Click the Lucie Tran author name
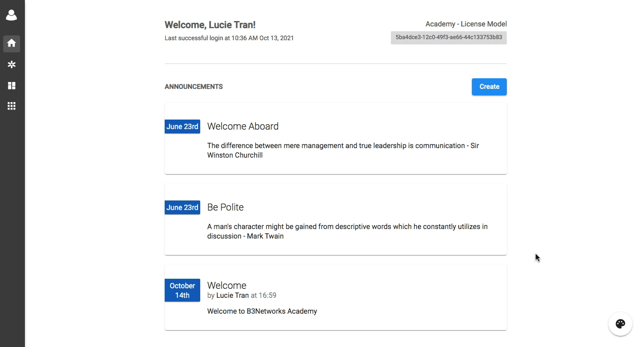Viewport: 644px width, 347px height. coord(232,296)
